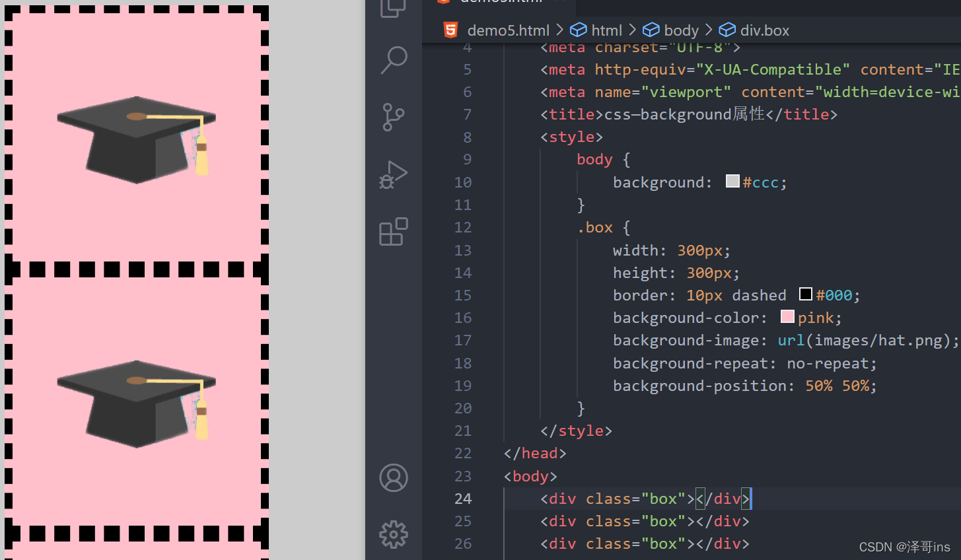Open the Run and Debug view
The image size is (961, 560).
coord(394,175)
